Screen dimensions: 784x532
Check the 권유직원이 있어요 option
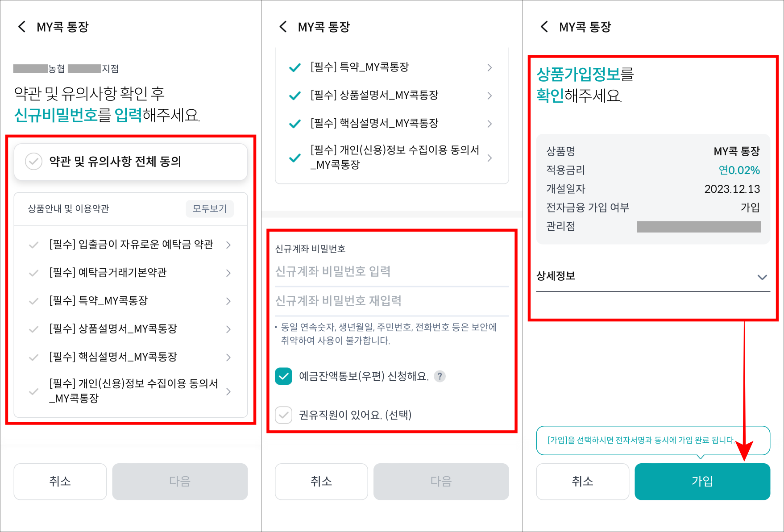click(x=283, y=415)
